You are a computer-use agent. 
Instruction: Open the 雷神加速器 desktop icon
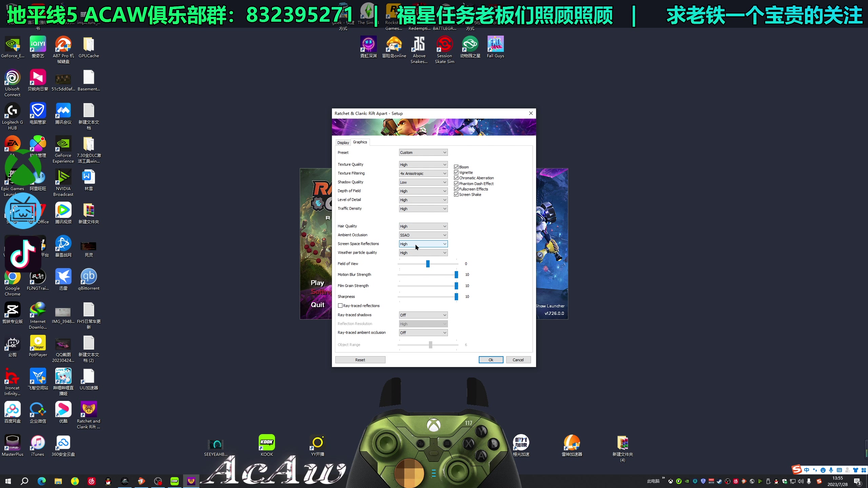coord(572,446)
